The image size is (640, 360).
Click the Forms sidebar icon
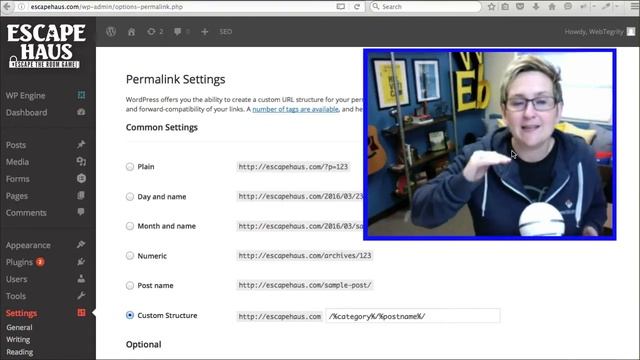[x=81, y=178]
